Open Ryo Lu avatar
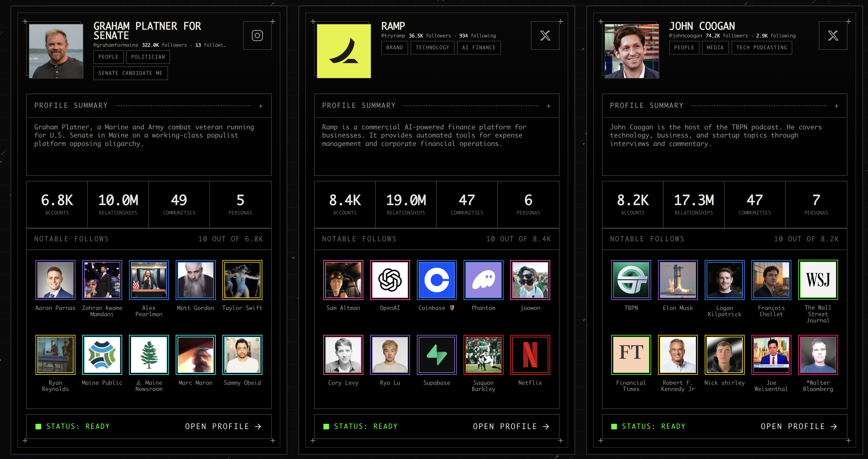The height and width of the screenshot is (459, 868). [x=390, y=355]
